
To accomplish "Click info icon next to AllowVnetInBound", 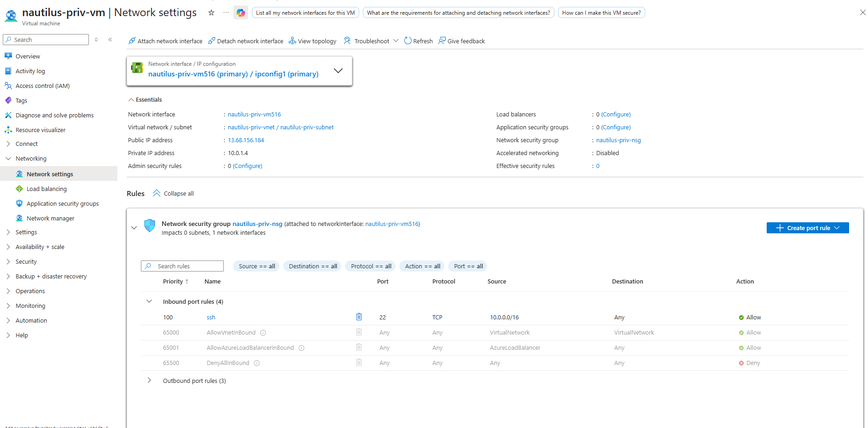I will 263,333.
